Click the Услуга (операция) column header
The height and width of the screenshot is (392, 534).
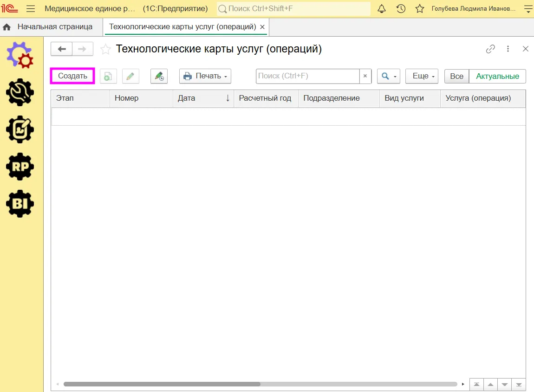point(483,98)
